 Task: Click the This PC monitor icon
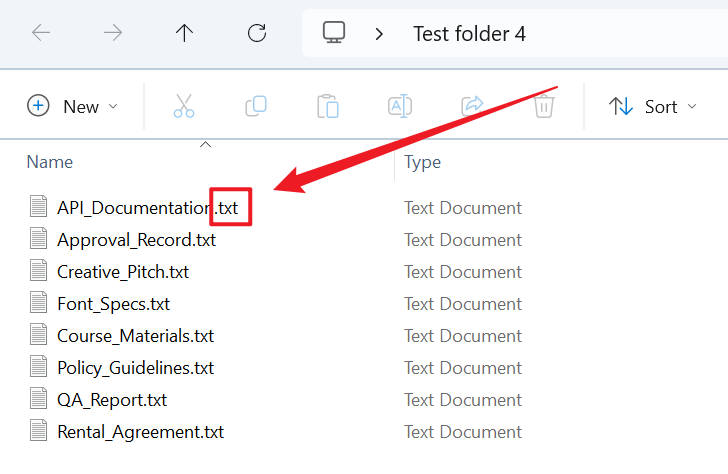click(334, 33)
